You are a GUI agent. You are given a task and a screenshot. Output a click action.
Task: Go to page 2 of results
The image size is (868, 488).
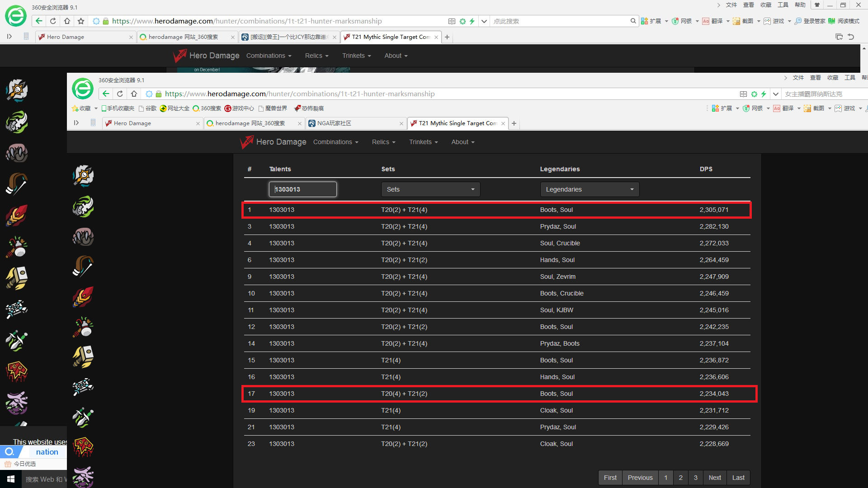pyautogui.click(x=681, y=478)
